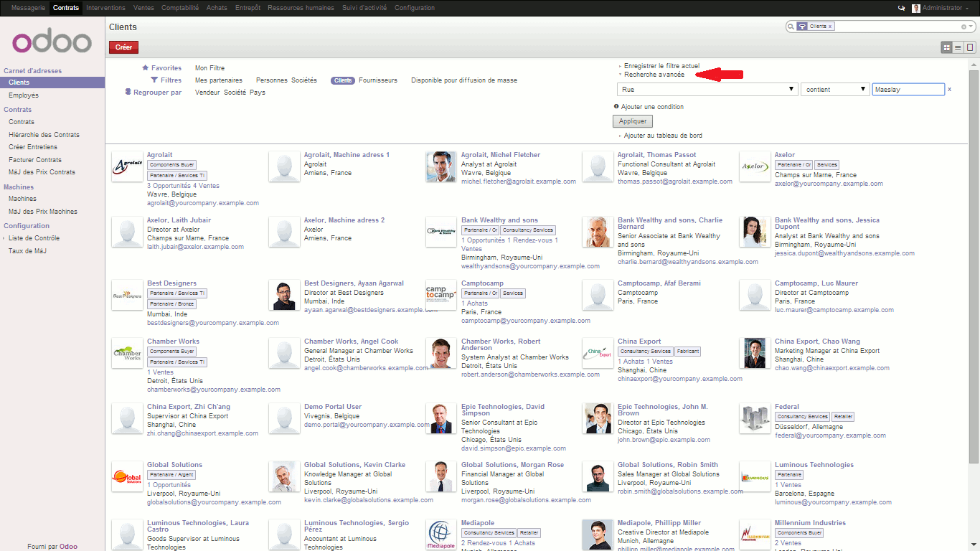Open Best Designers logo thumbnail

[x=127, y=295]
